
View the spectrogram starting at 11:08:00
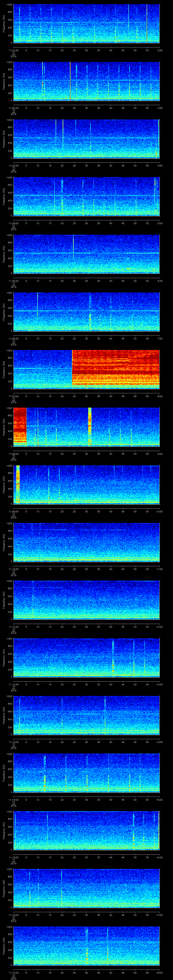(86, 427)
